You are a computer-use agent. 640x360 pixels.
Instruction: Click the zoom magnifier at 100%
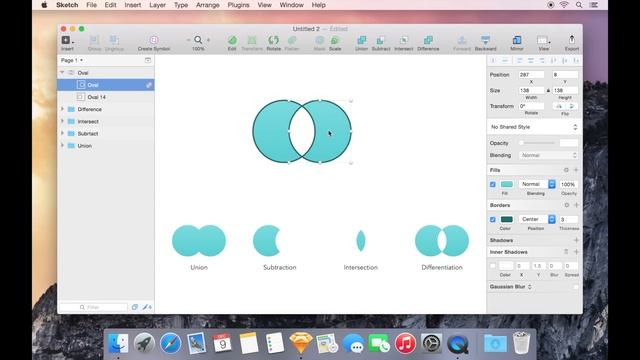198,40
